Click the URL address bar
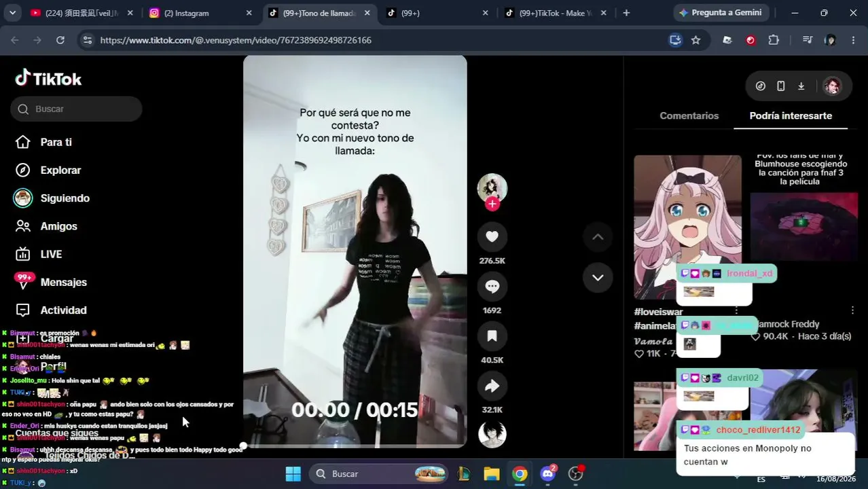 380,40
